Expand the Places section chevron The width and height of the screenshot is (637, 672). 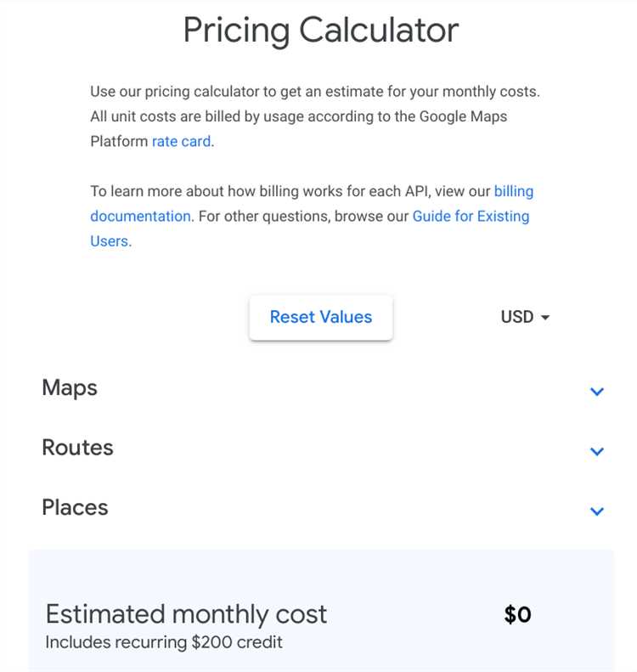(597, 511)
